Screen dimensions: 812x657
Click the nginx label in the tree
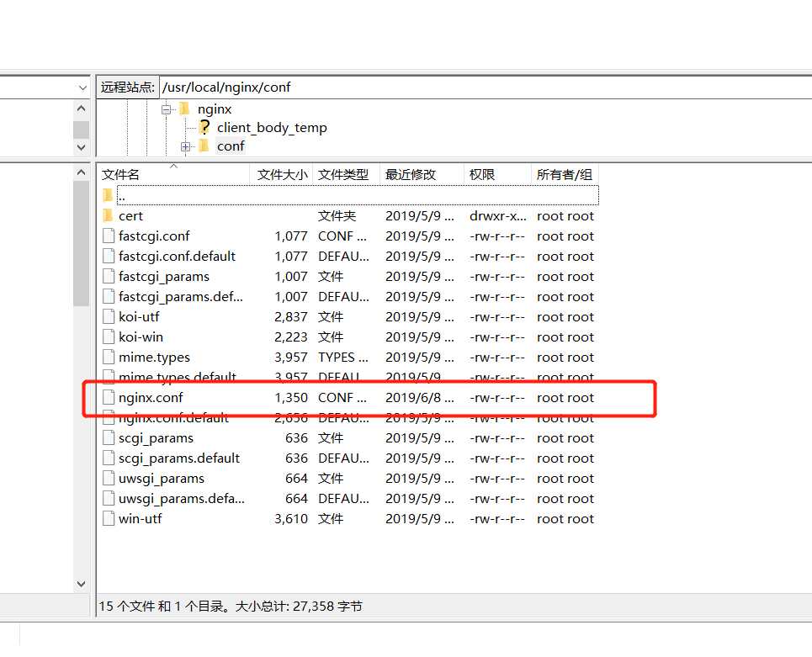tap(215, 109)
